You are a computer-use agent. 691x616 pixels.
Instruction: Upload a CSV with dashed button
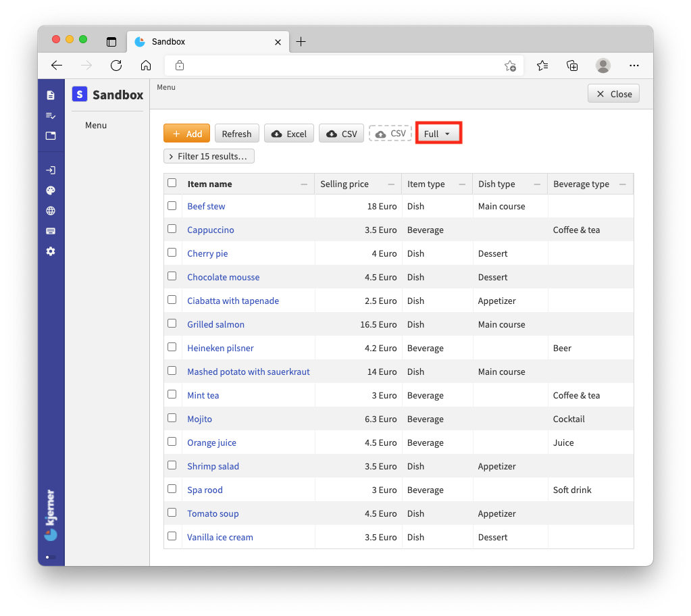click(390, 134)
